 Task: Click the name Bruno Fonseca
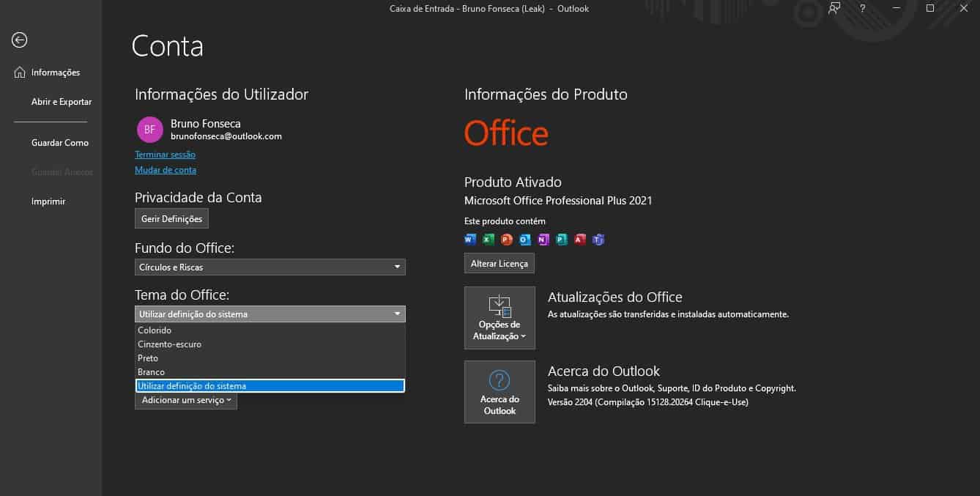(x=206, y=124)
